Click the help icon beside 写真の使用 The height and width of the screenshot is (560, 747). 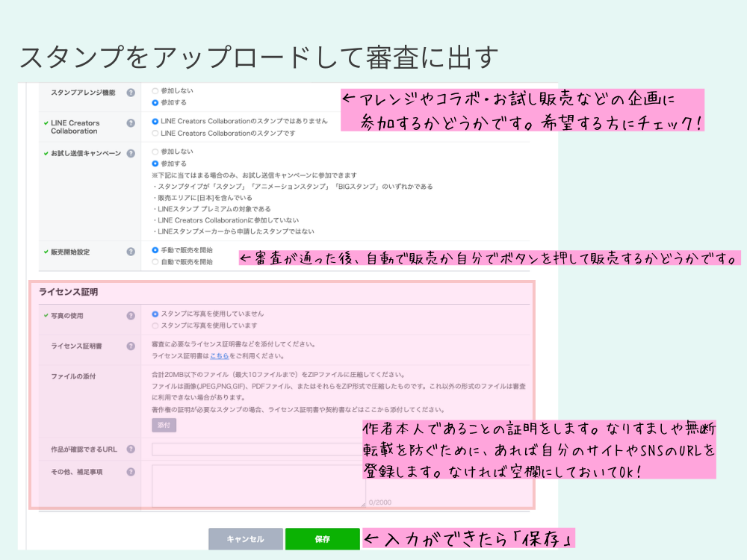coord(129,314)
